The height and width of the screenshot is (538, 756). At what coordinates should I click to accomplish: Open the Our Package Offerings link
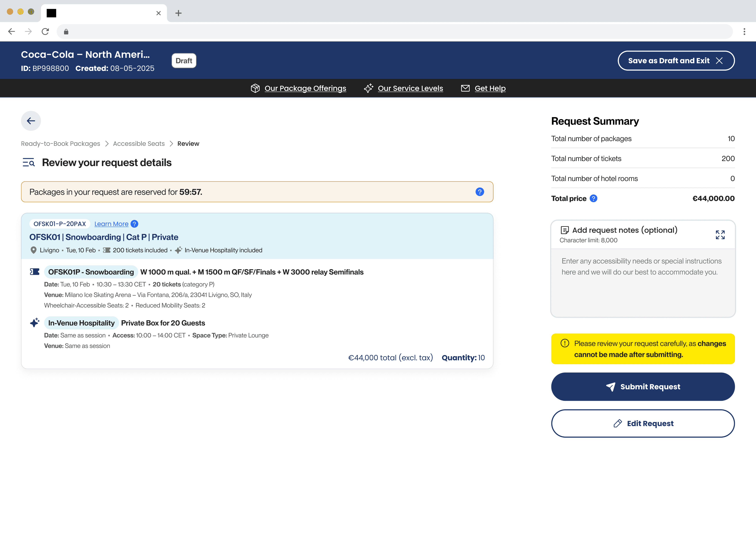305,88
